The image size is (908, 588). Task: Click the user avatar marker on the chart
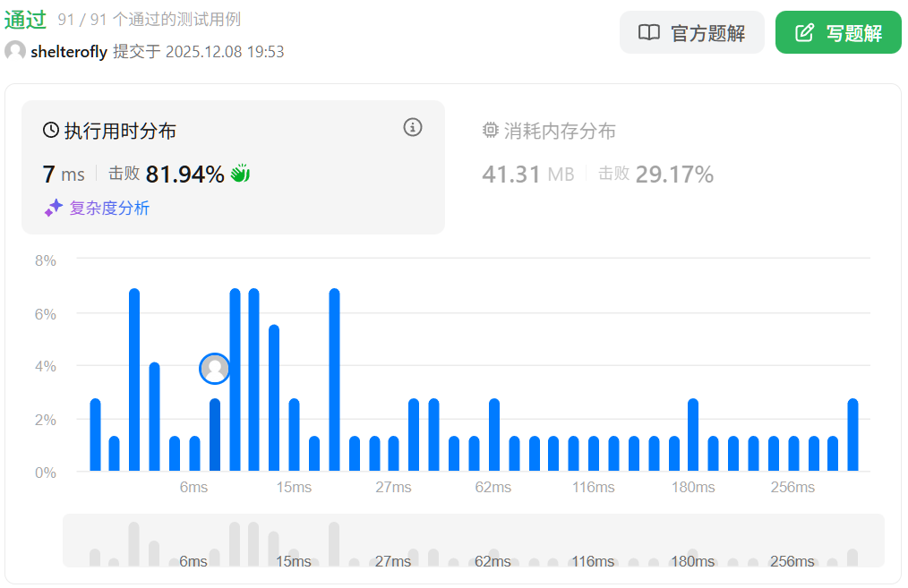coord(215,368)
